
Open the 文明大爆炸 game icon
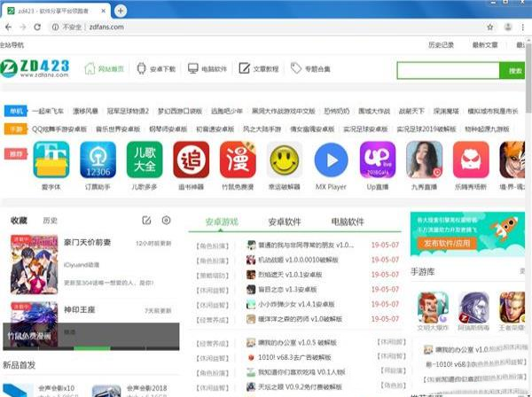(433, 308)
